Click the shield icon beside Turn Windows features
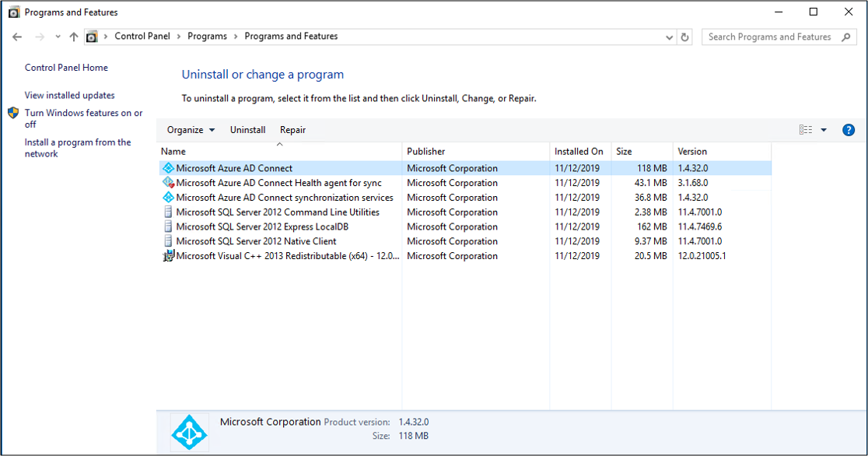 coord(12,112)
